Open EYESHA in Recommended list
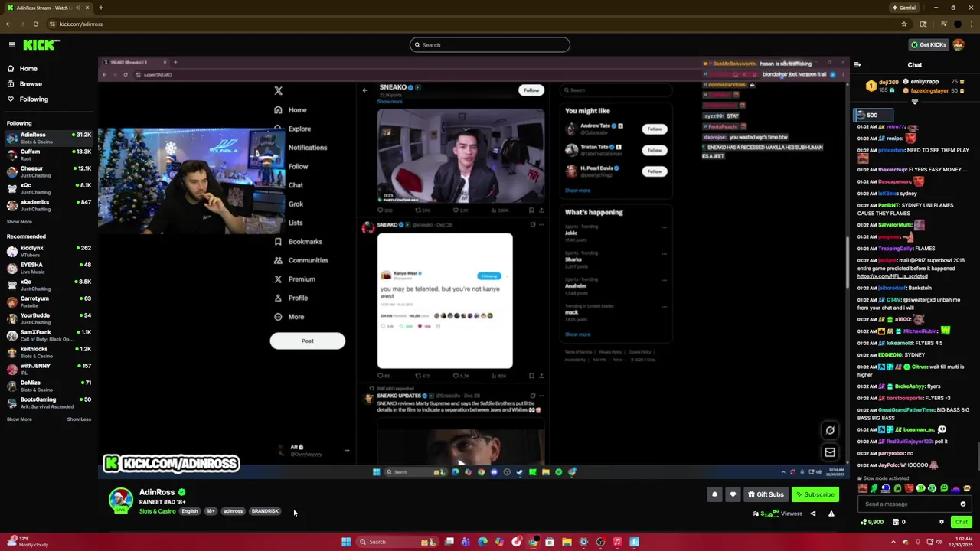980x551 pixels. click(47, 268)
